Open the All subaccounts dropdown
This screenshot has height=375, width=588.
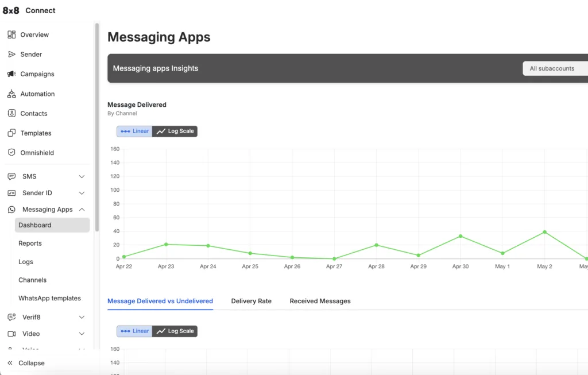(555, 68)
